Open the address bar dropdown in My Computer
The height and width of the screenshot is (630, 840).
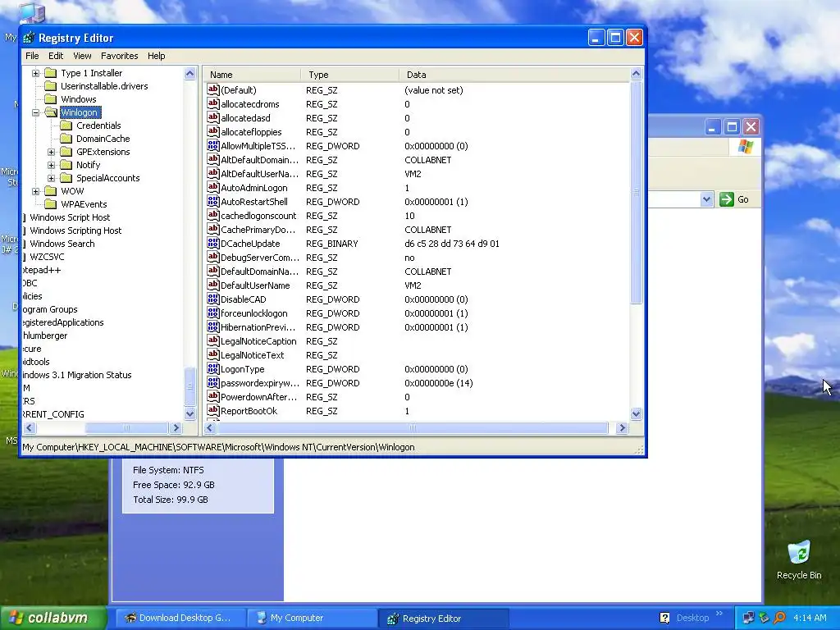(x=706, y=199)
